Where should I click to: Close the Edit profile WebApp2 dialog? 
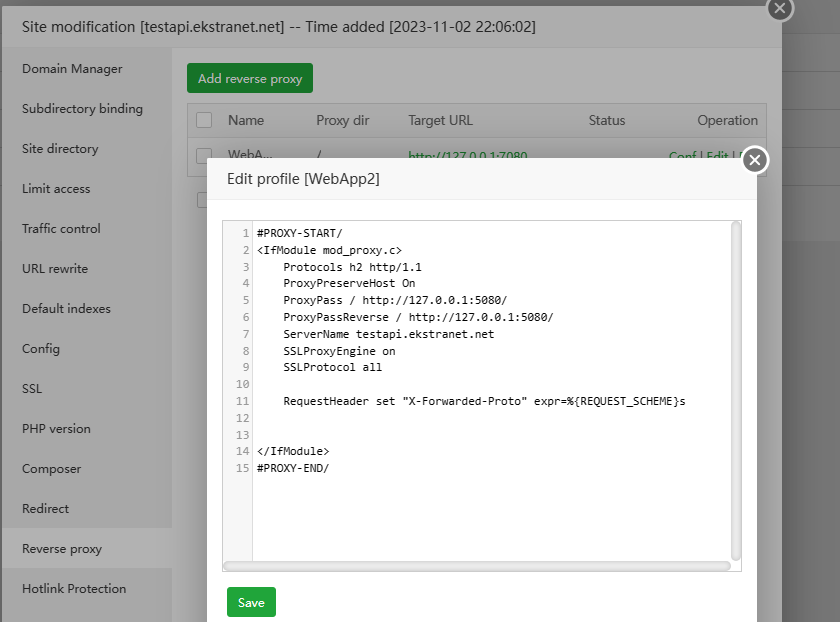coord(755,160)
